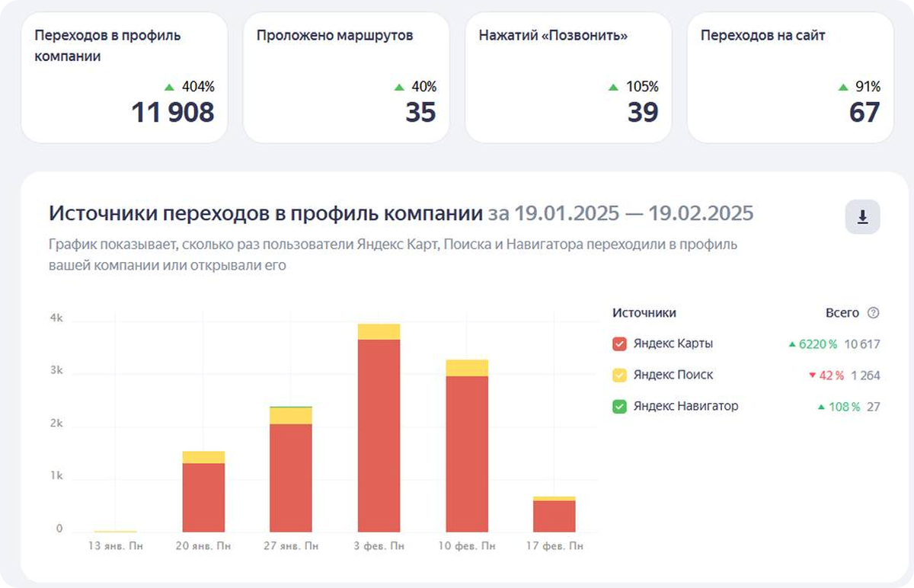Click the 3 фев. red bar segment

coord(379,434)
